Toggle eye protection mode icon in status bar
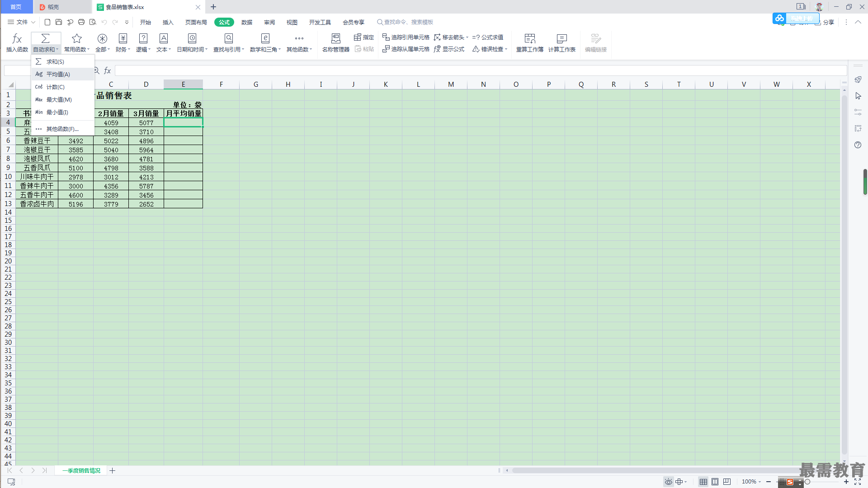 click(x=668, y=482)
